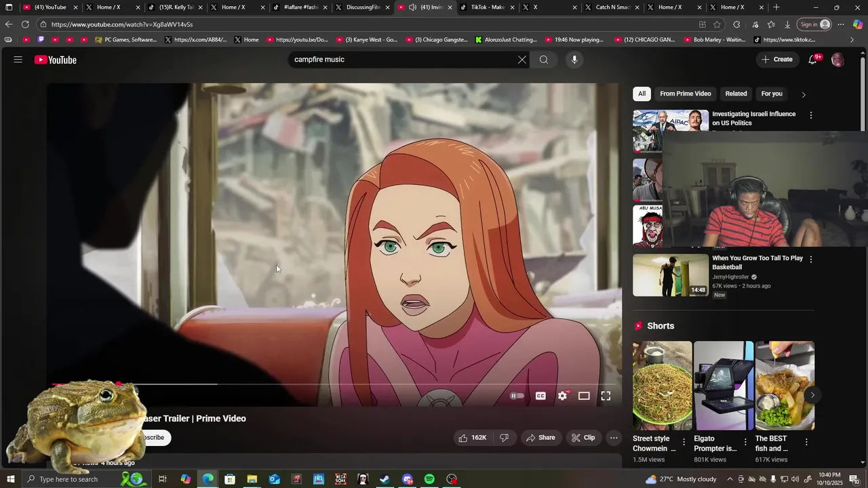
Task: Open PC Games, Software bookmark
Action: pyautogui.click(x=126, y=40)
